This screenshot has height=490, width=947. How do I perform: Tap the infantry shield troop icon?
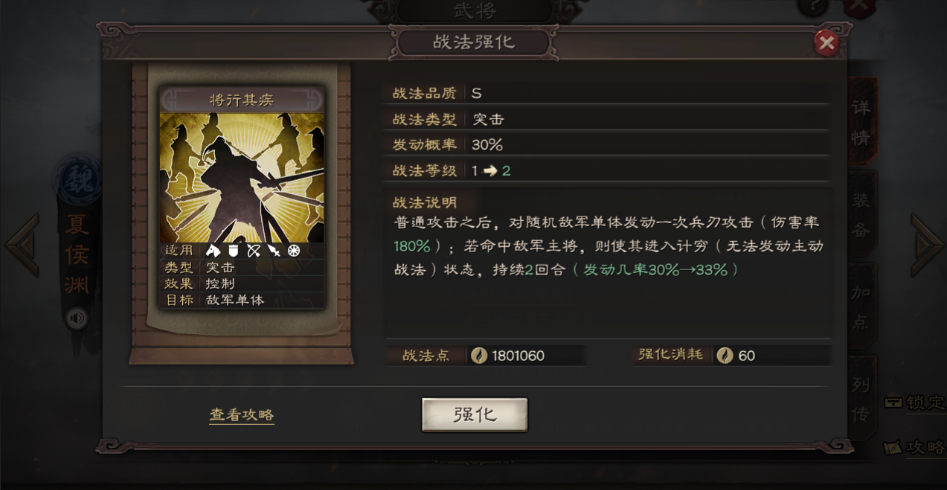pos(233,251)
